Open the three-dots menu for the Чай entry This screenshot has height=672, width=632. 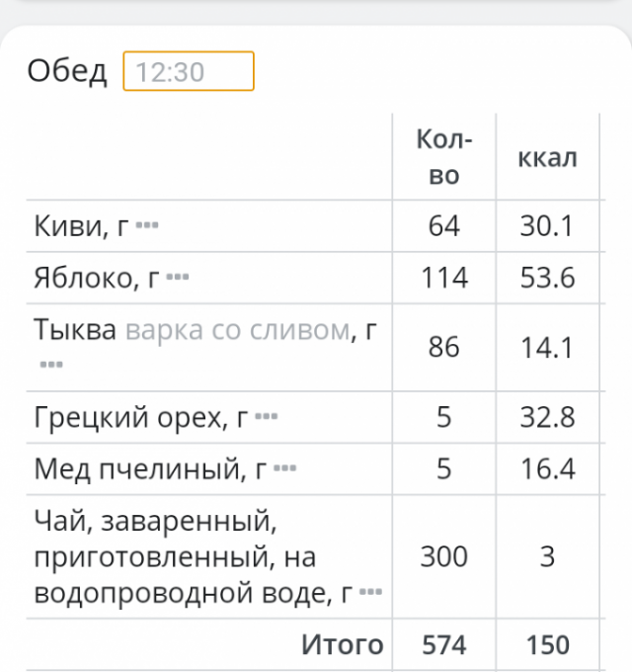[370, 593]
